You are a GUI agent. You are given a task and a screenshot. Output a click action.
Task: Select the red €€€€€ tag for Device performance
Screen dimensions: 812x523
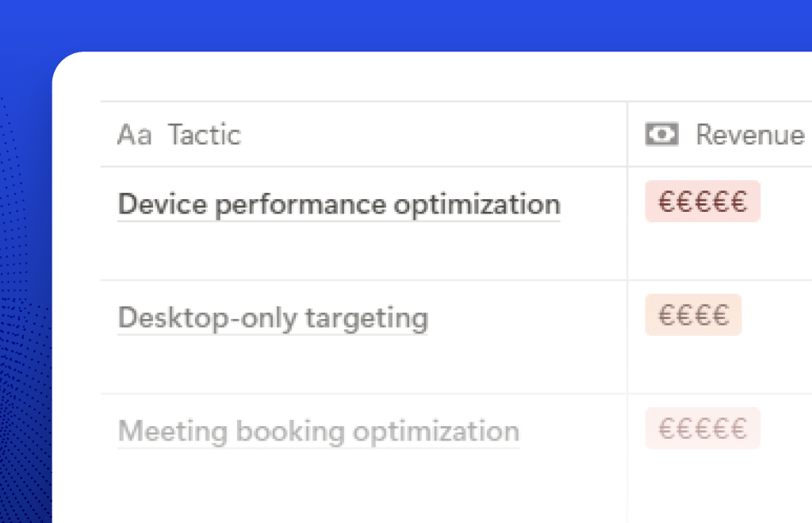[x=703, y=202]
